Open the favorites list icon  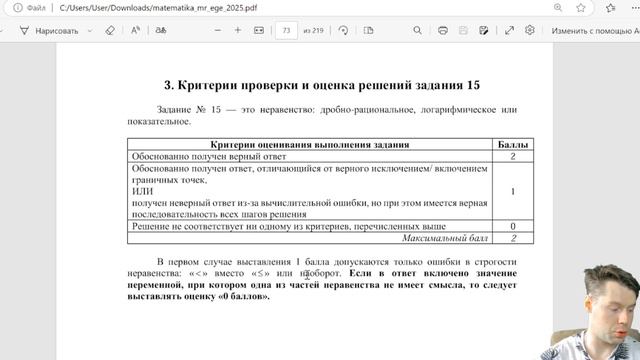coord(611,8)
